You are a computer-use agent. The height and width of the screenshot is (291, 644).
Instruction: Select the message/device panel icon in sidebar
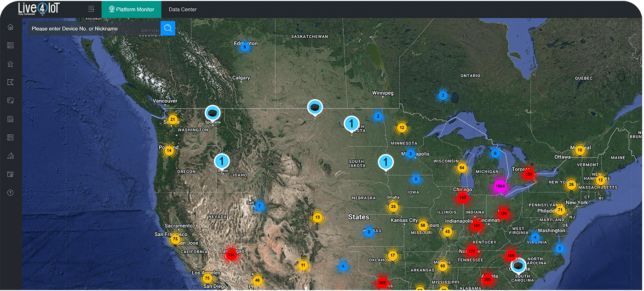point(10,100)
